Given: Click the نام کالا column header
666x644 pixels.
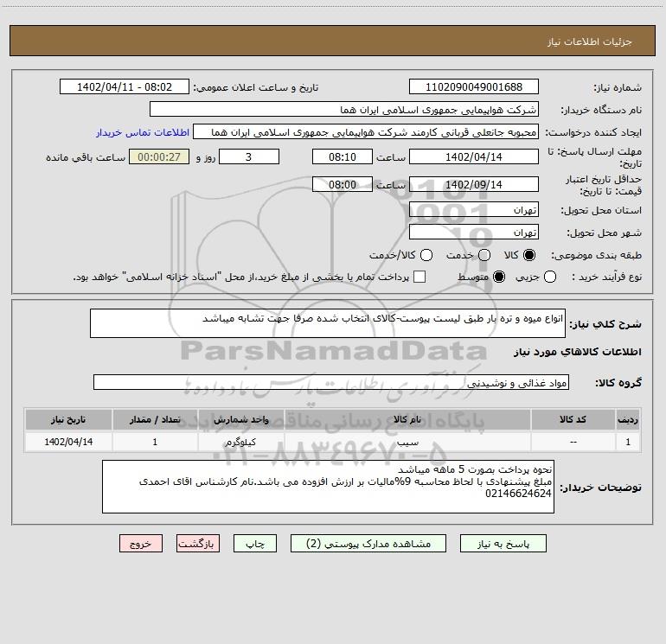Looking at the screenshot, I should click(x=407, y=420).
